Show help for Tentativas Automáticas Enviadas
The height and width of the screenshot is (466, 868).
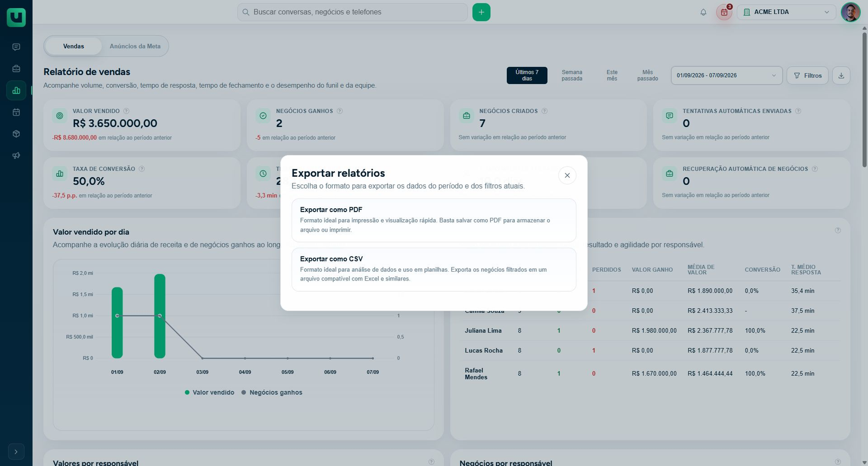798,111
